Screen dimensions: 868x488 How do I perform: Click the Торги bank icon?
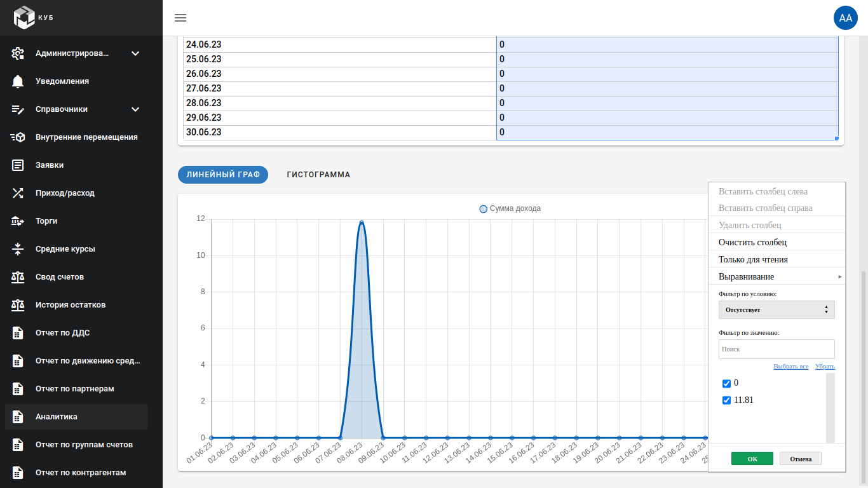click(x=18, y=221)
